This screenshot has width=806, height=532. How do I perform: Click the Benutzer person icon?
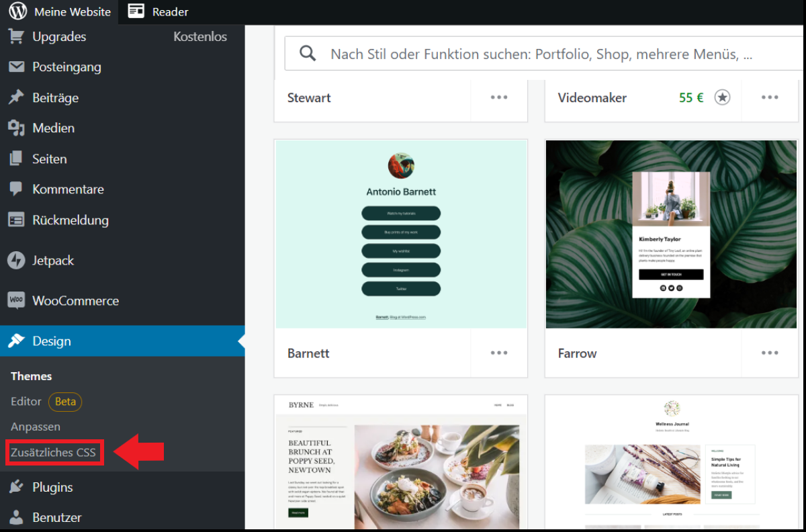16,517
